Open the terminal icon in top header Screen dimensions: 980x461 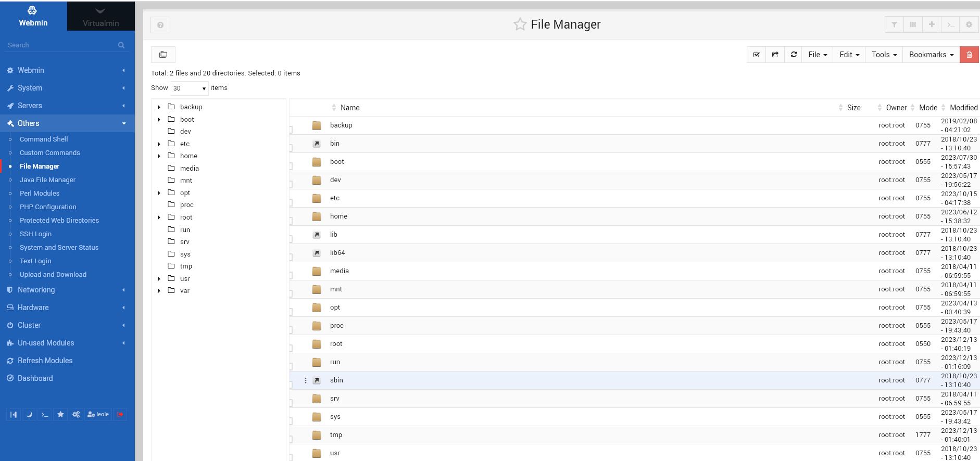coord(950,24)
